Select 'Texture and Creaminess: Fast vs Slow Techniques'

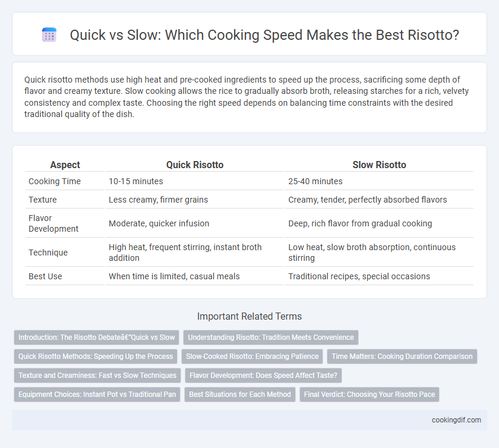pos(97,376)
